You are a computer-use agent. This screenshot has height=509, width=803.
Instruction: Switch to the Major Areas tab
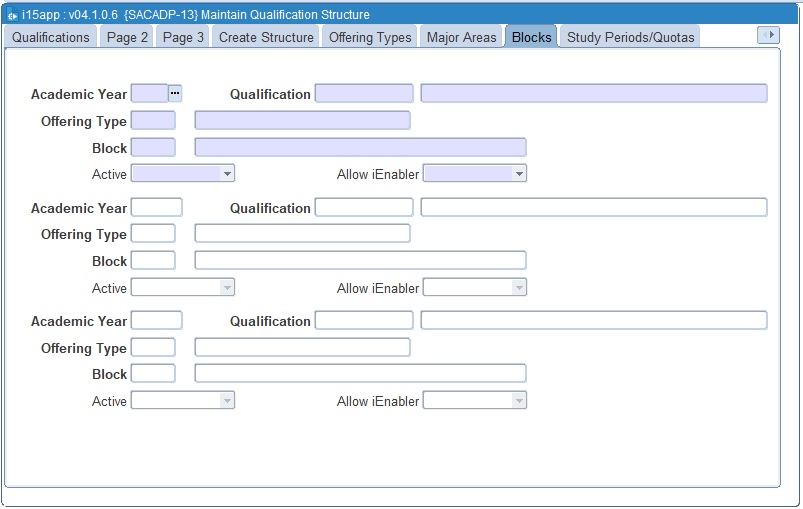coord(461,37)
